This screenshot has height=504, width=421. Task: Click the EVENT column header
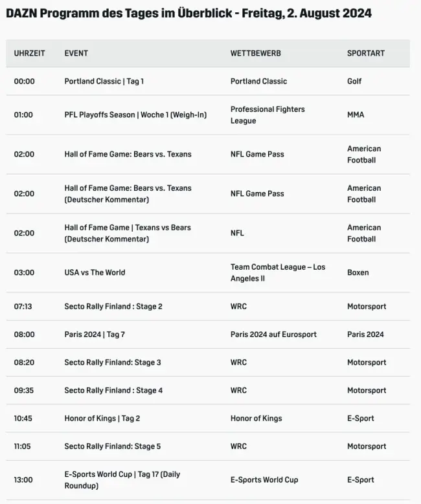(76, 53)
